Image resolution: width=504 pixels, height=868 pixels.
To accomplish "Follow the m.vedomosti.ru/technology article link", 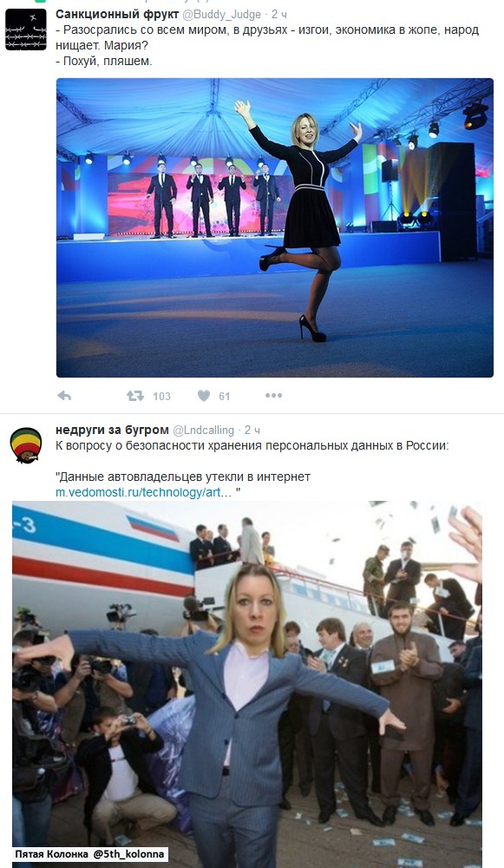I will pos(144,492).
